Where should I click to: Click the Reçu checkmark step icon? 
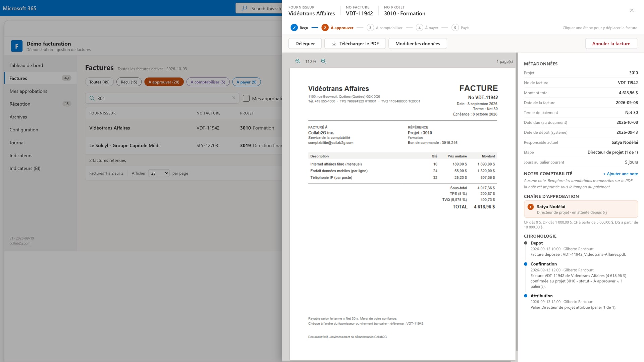[x=294, y=28]
